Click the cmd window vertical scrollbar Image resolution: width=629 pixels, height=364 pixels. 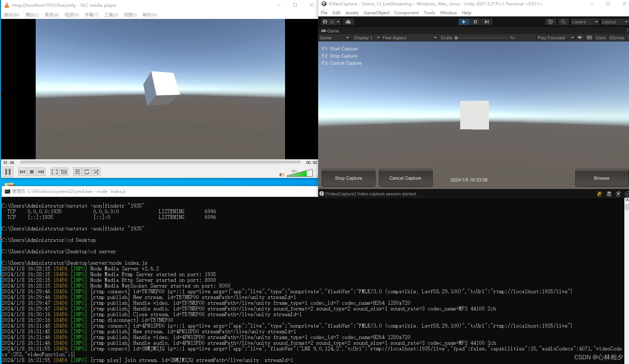coord(626,281)
